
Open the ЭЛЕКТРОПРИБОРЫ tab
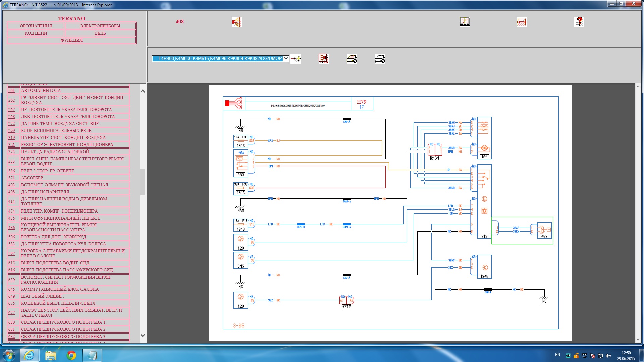(100, 26)
